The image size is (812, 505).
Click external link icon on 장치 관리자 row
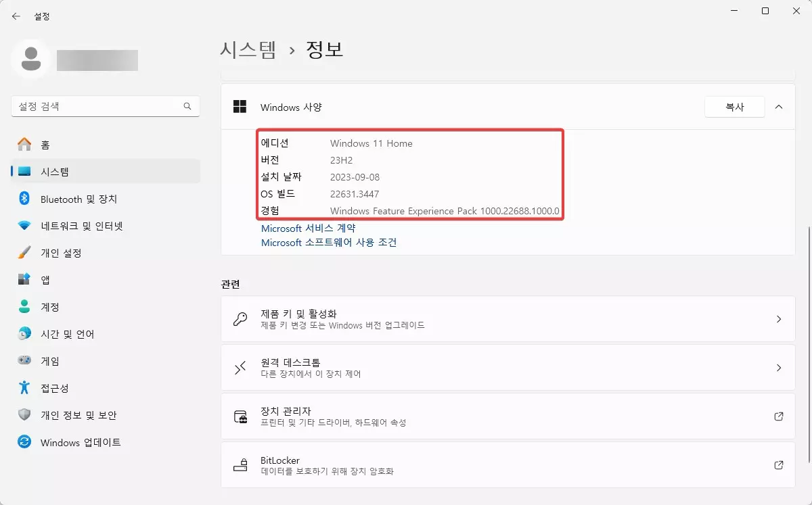click(x=779, y=416)
